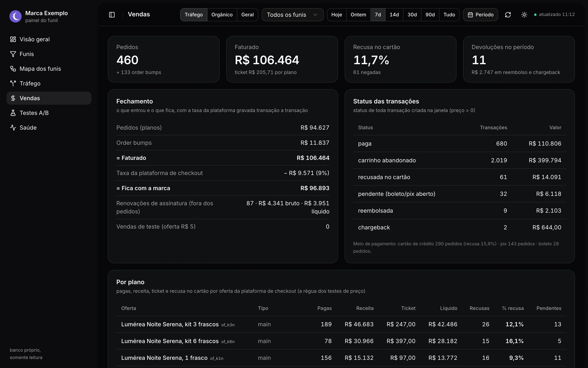588x368 pixels.
Task: Click the Marca Exemplo brand title
Action: pyautogui.click(x=46, y=13)
